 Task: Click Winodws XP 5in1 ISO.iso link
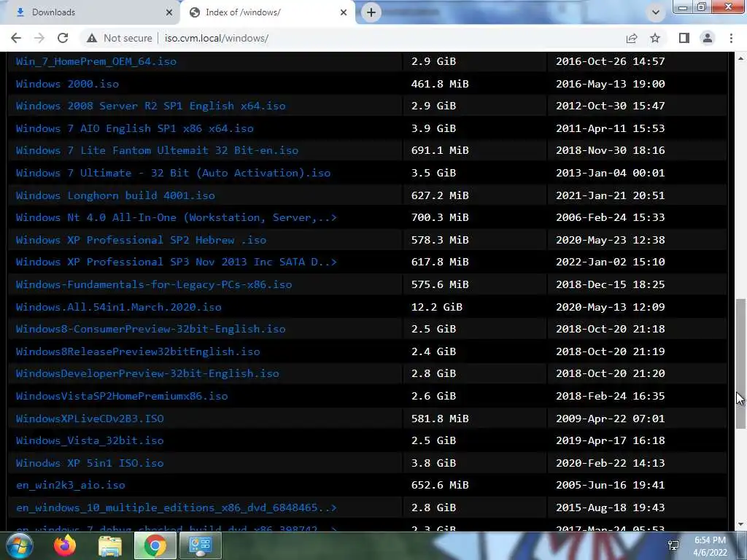[90, 463]
